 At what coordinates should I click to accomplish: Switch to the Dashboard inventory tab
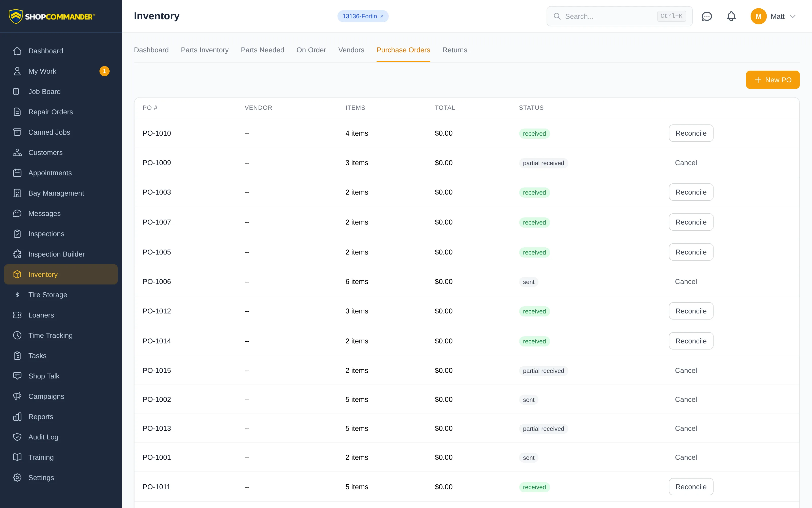pos(151,50)
